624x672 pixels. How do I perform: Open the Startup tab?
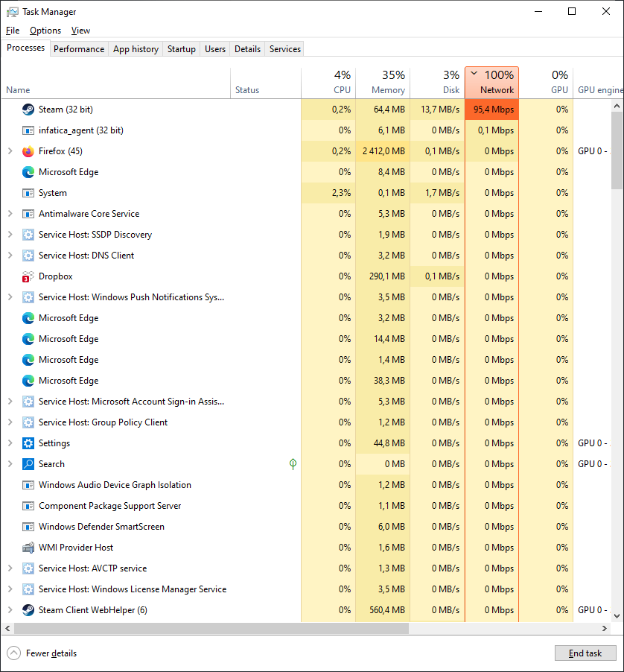(181, 49)
